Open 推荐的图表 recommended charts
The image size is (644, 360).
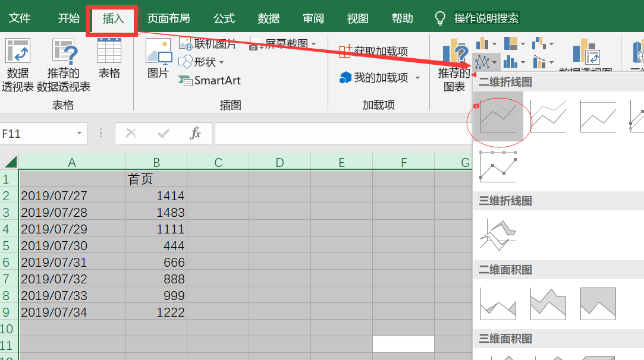(454, 65)
